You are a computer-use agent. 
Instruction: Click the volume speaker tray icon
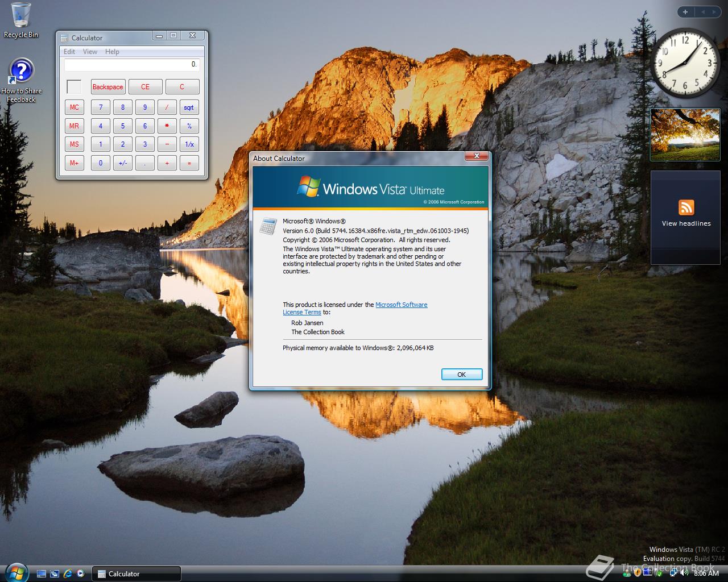[x=684, y=572]
